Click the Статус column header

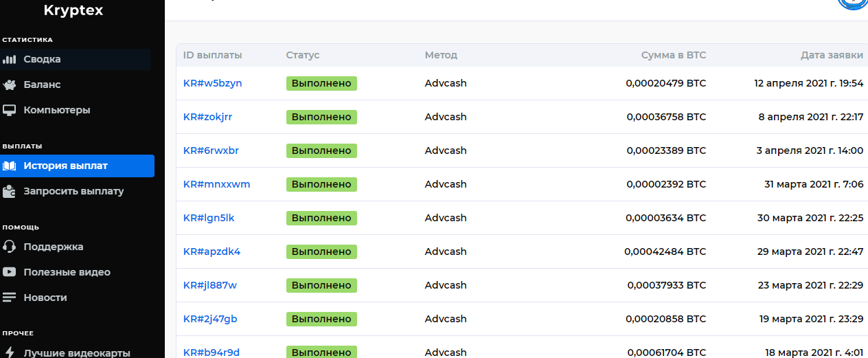click(303, 55)
